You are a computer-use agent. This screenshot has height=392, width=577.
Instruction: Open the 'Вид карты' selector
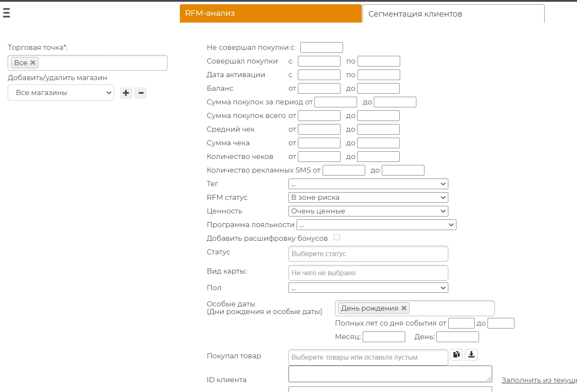[368, 273]
